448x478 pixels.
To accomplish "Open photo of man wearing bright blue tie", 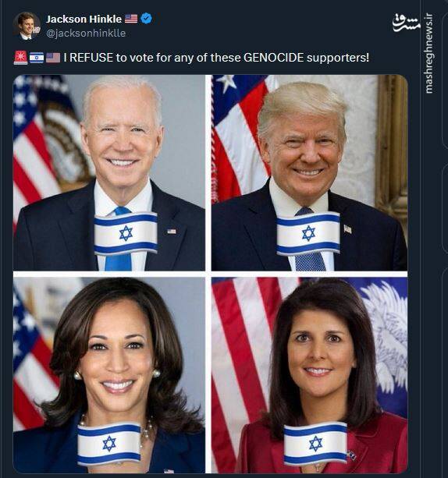I will (x=109, y=173).
